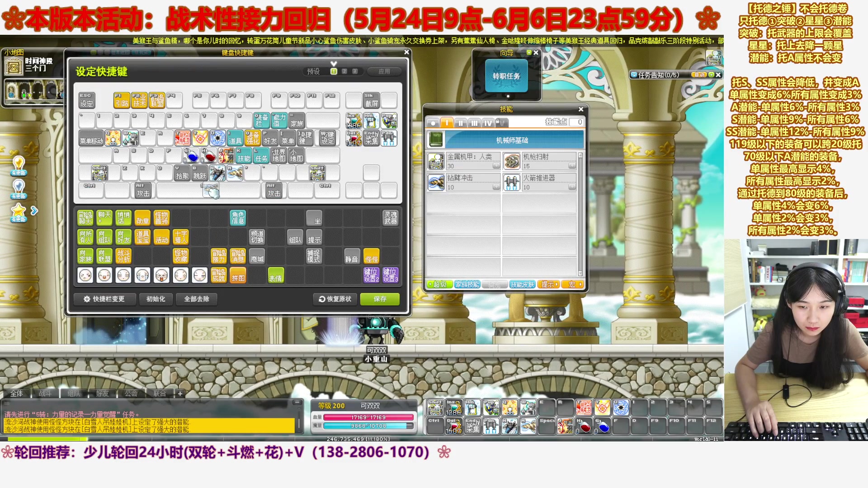Select the angry shouting face emoticon
The height and width of the screenshot is (488, 868).
[161, 275]
